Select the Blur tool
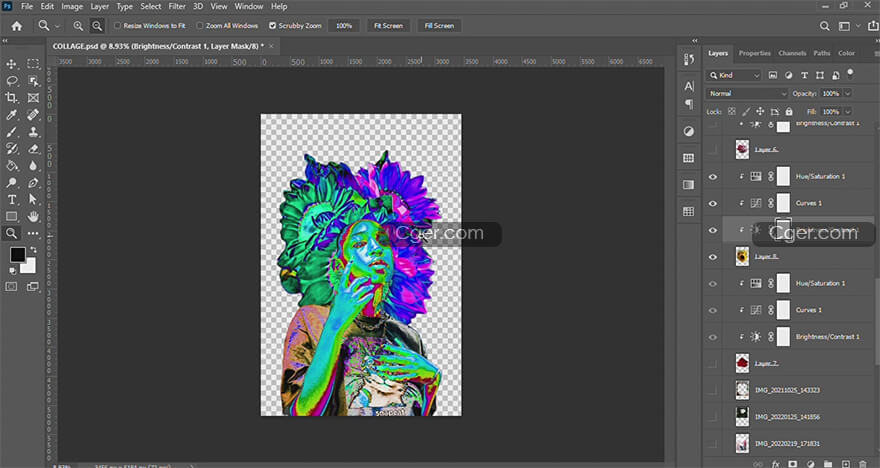880x468 pixels. (33, 166)
